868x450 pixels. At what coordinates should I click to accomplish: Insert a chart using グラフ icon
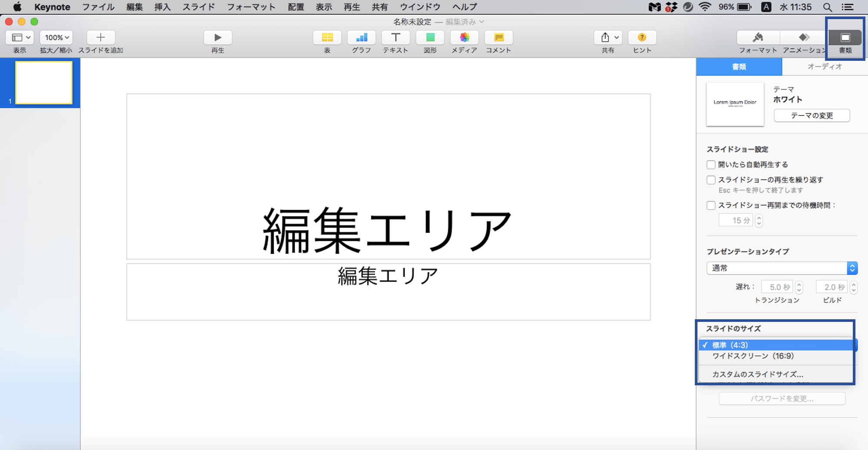pos(362,37)
